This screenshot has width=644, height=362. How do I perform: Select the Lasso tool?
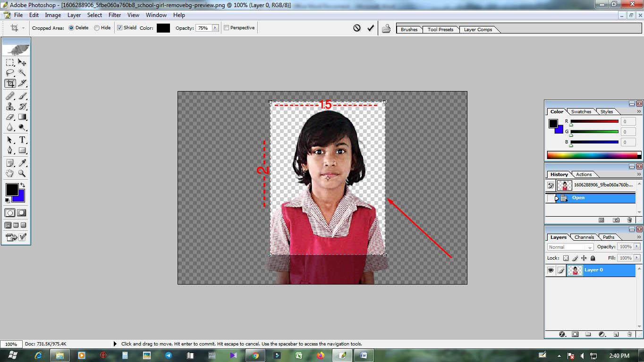point(10,73)
